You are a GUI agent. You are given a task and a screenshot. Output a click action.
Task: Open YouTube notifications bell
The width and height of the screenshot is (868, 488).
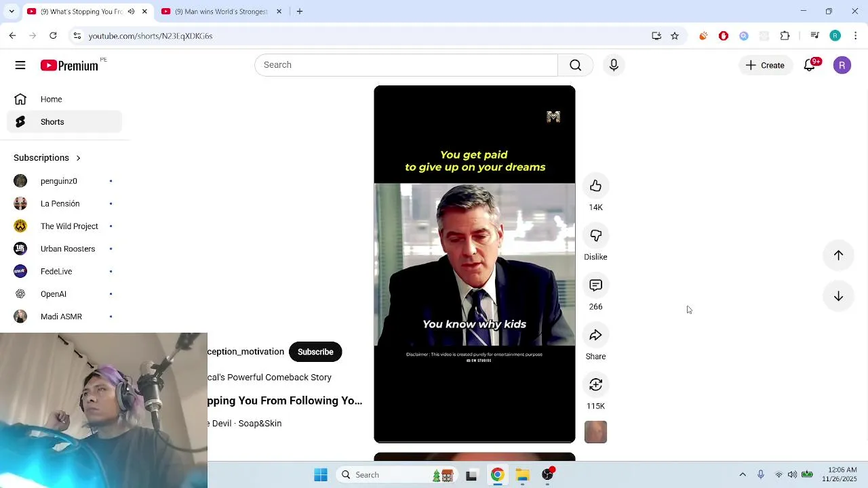click(x=810, y=65)
